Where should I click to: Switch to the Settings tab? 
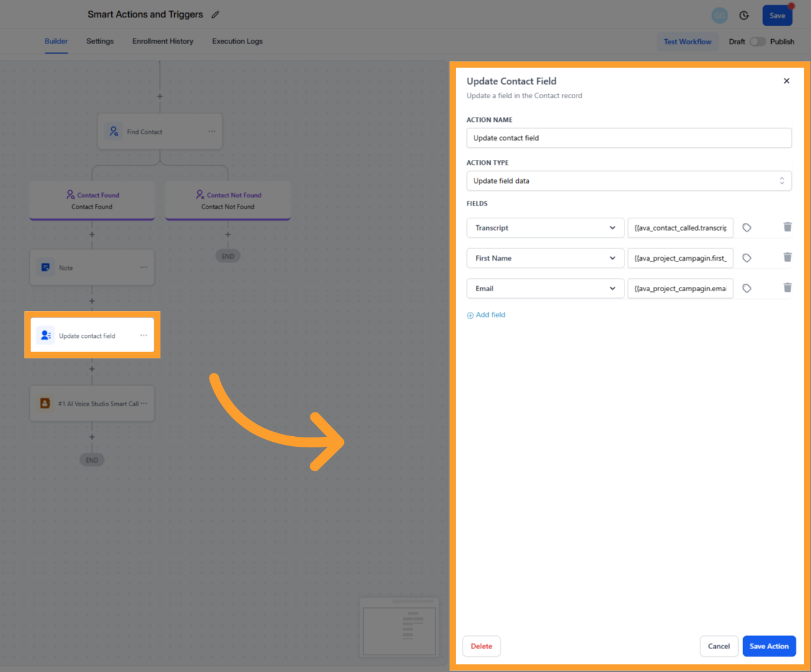[x=100, y=41]
